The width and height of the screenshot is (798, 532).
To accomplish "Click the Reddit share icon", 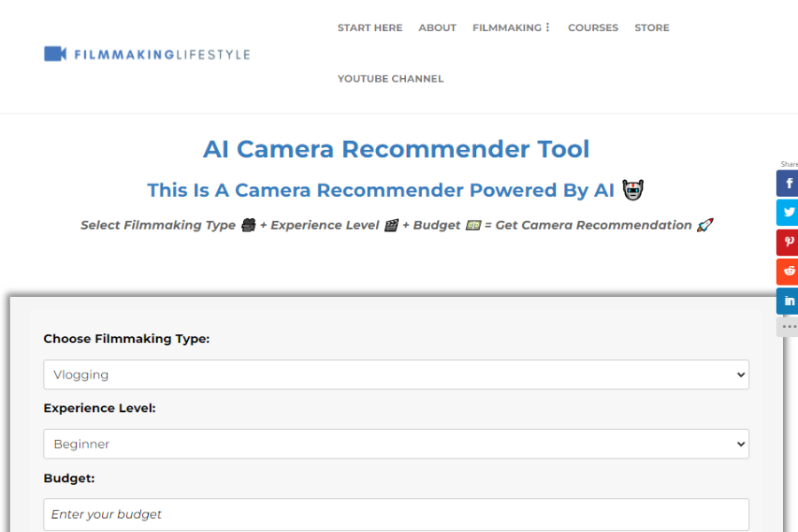I will (786, 270).
